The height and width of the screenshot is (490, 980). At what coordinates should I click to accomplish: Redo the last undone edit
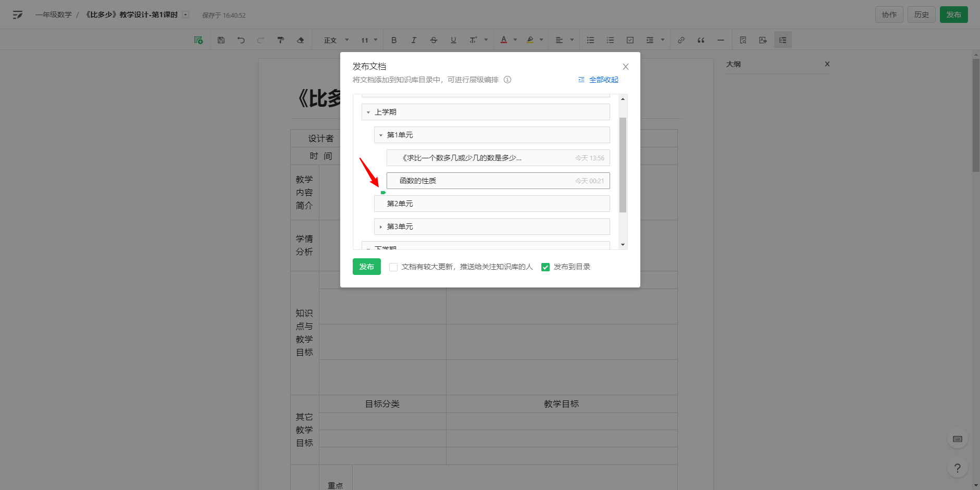[260, 40]
